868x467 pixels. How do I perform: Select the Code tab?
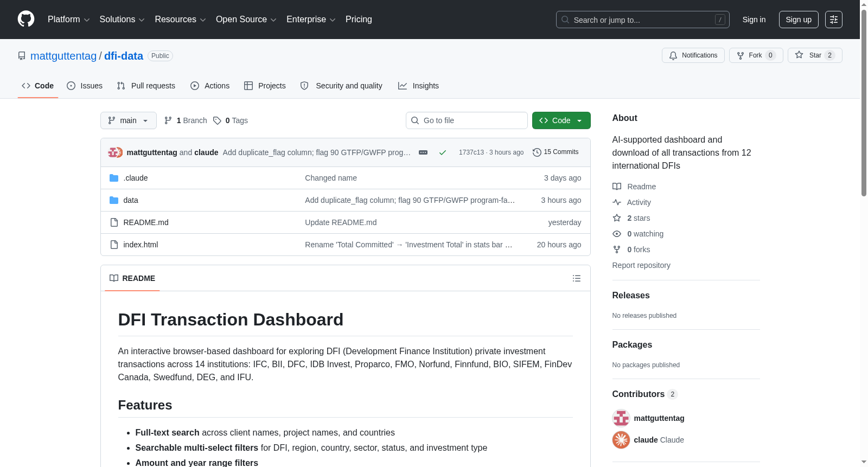(38, 86)
